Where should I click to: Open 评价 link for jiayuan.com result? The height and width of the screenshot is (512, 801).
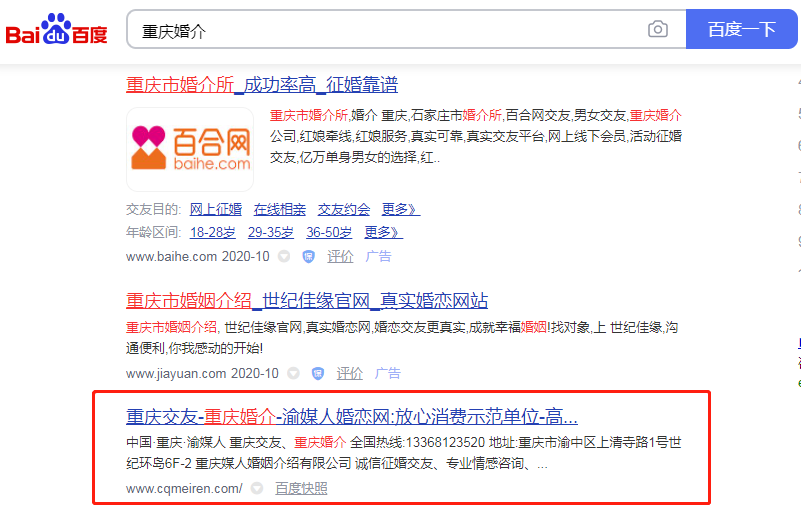click(x=349, y=374)
